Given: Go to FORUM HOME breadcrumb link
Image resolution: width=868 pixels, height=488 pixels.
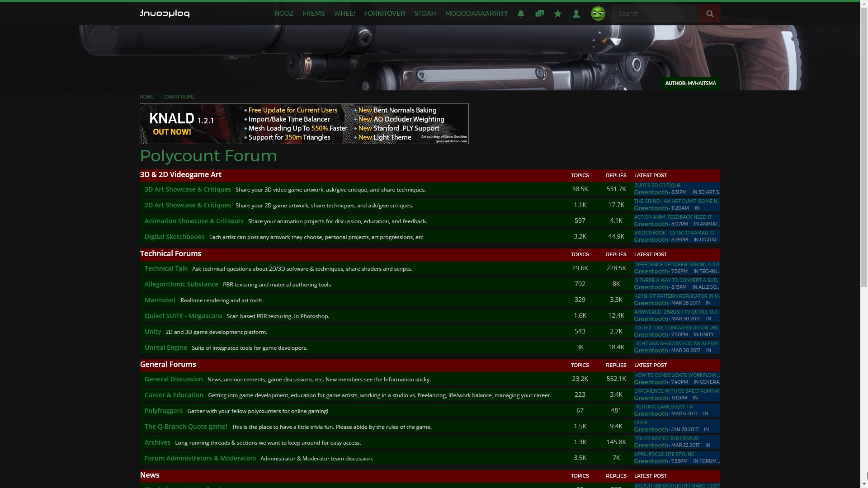Looking at the screenshot, I should coord(179,97).
